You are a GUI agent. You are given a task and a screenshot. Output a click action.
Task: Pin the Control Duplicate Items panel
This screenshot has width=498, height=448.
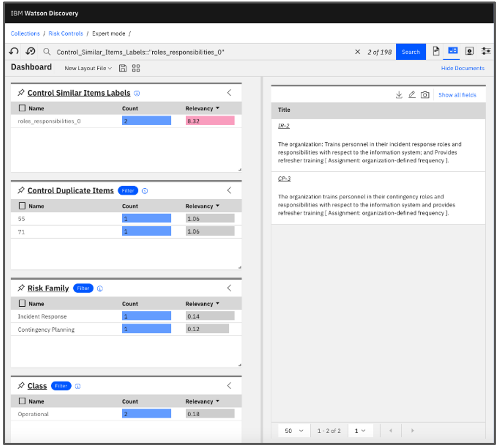[21, 190]
